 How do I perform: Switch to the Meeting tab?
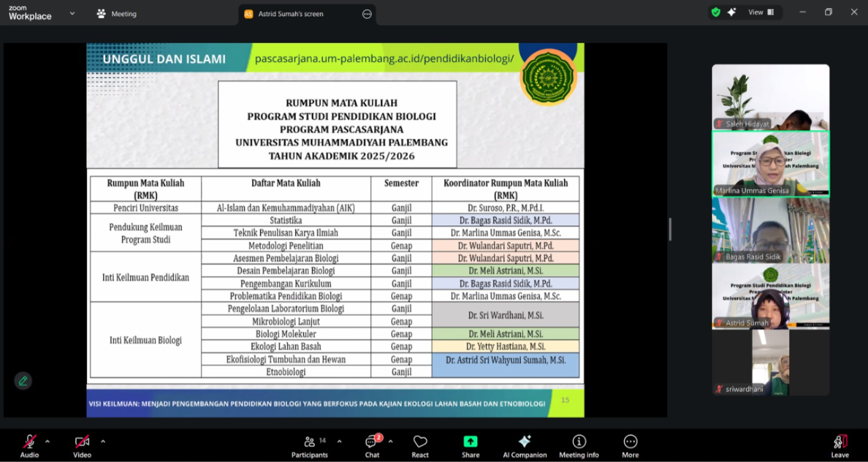point(117,14)
